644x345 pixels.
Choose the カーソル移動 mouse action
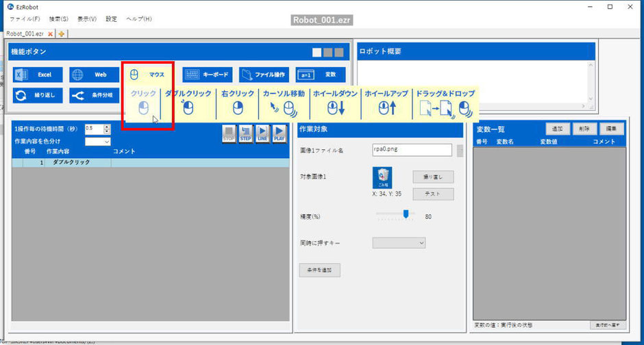(x=284, y=103)
